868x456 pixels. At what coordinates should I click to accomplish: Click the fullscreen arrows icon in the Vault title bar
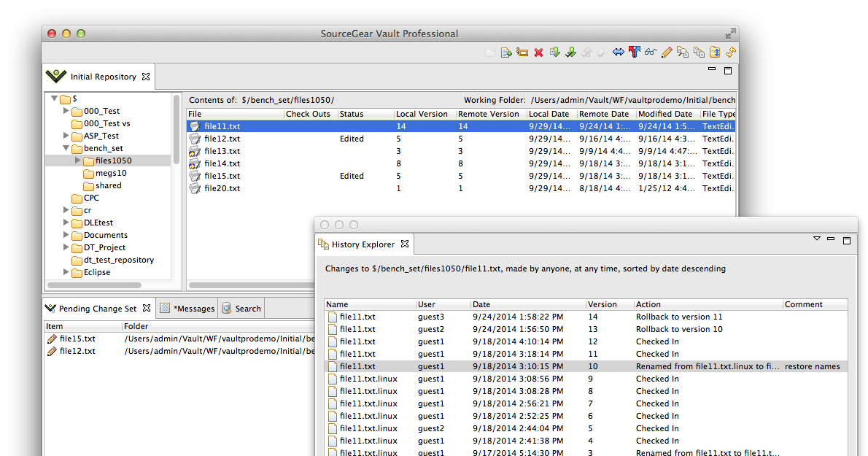point(731,34)
